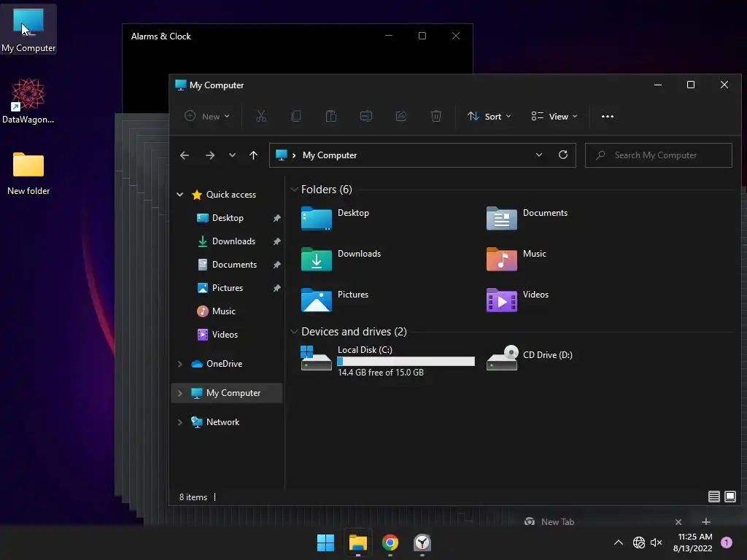Click the Share icon in toolbar
The width and height of the screenshot is (747, 560).
click(x=401, y=116)
